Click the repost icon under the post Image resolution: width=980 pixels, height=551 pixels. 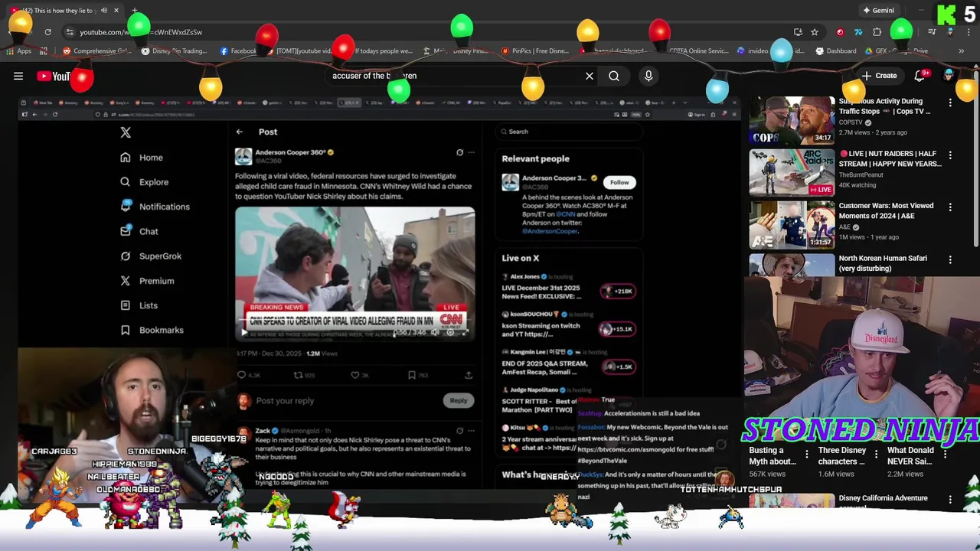(299, 375)
